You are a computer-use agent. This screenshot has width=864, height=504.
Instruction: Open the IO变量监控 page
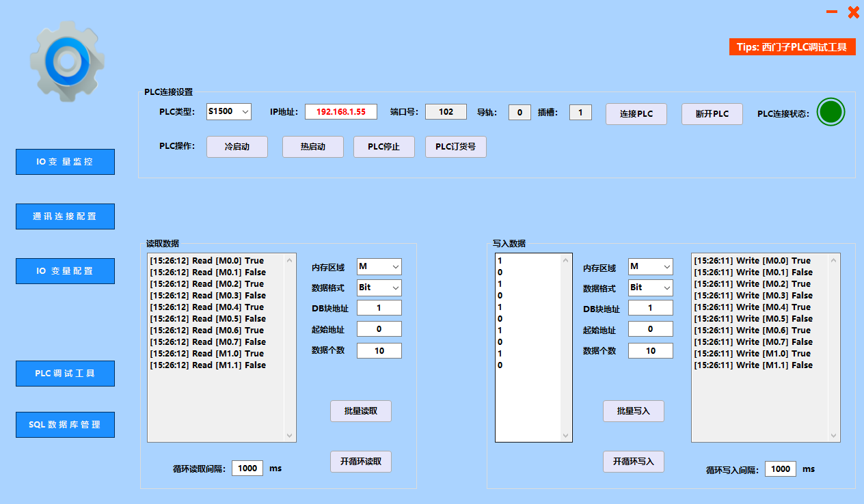point(65,162)
